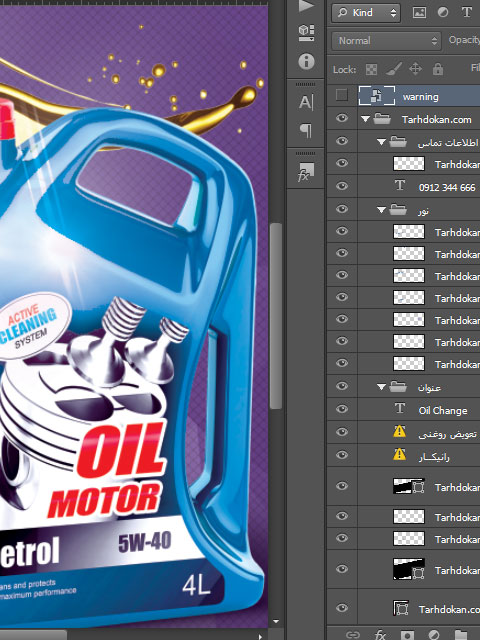Hide the تعویض روغنی layer
Image resolution: width=480 pixels, height=640 pixels.
pos(342,432)
